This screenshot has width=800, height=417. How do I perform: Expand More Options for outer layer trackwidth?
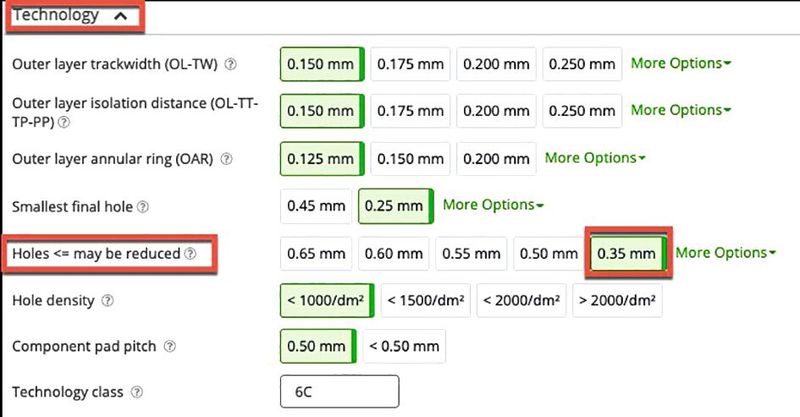(x=680, y=63)
